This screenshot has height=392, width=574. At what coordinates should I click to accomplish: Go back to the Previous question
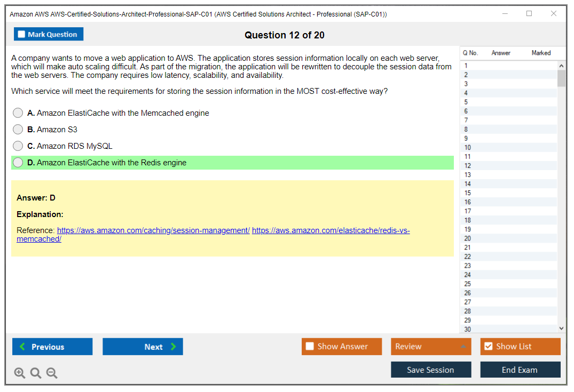pos(52,347)
